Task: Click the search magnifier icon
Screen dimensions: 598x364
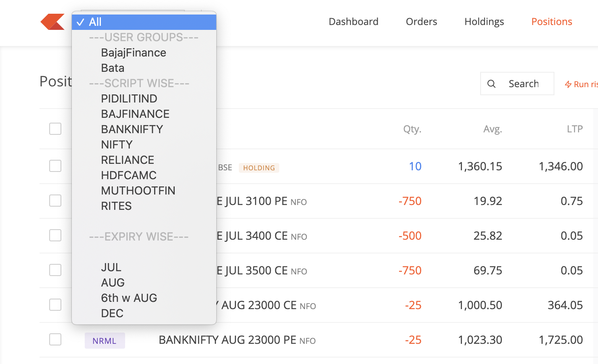Action: (491, 84)
